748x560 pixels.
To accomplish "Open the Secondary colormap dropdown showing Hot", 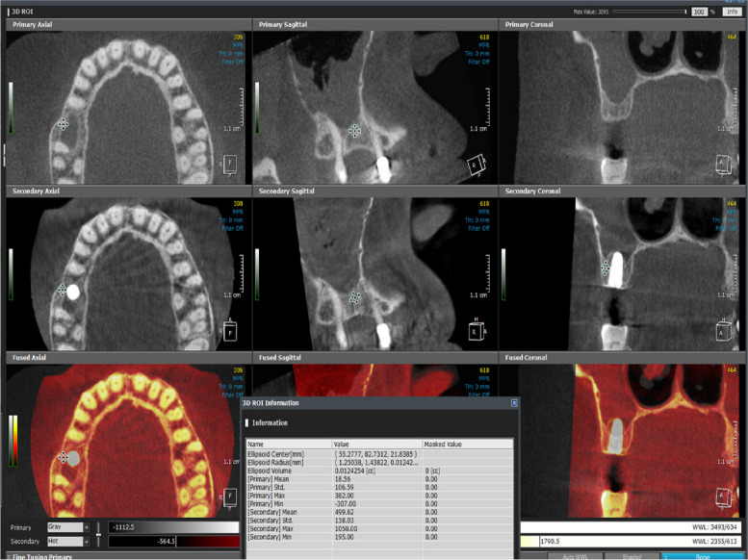I will (x=67, y=542).
